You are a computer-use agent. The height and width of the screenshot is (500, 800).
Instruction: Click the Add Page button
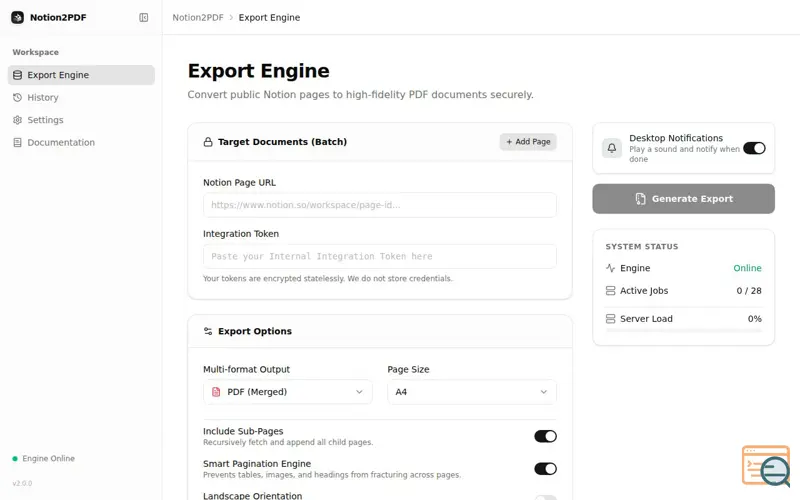click(528, 142)
